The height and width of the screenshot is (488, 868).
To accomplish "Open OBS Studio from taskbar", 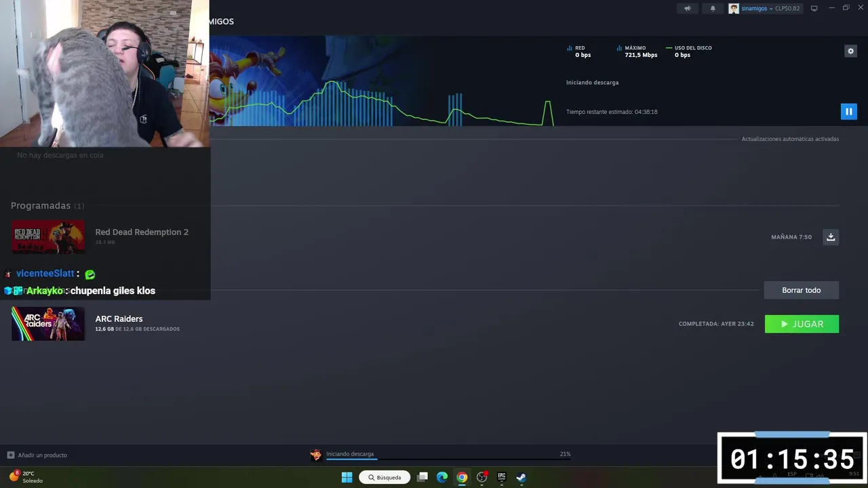I will pos(482,477).
